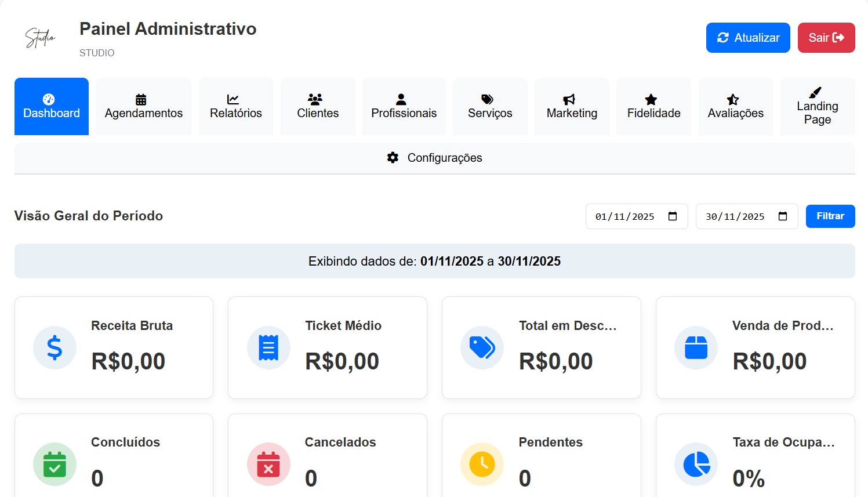
Task: Click the Receita Bruta dollar icon
Action: [x=55, y=347]
